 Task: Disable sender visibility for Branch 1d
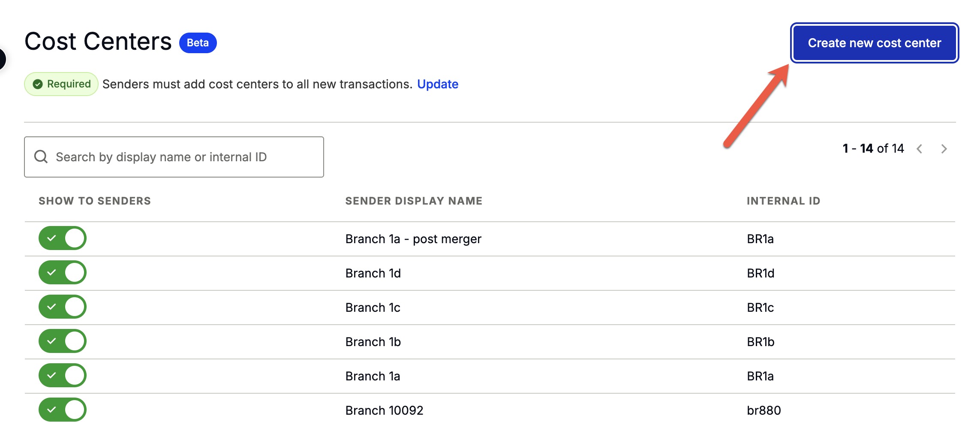pyautogui.click(x=62, y=273)
